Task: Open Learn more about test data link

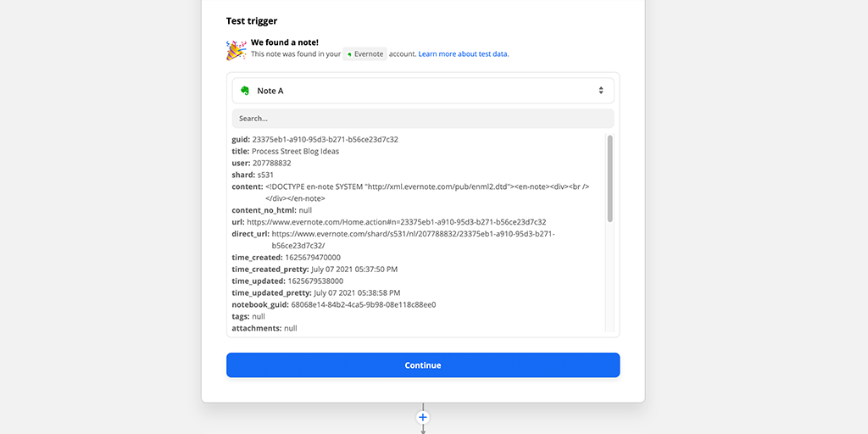Action: (463, 54)
